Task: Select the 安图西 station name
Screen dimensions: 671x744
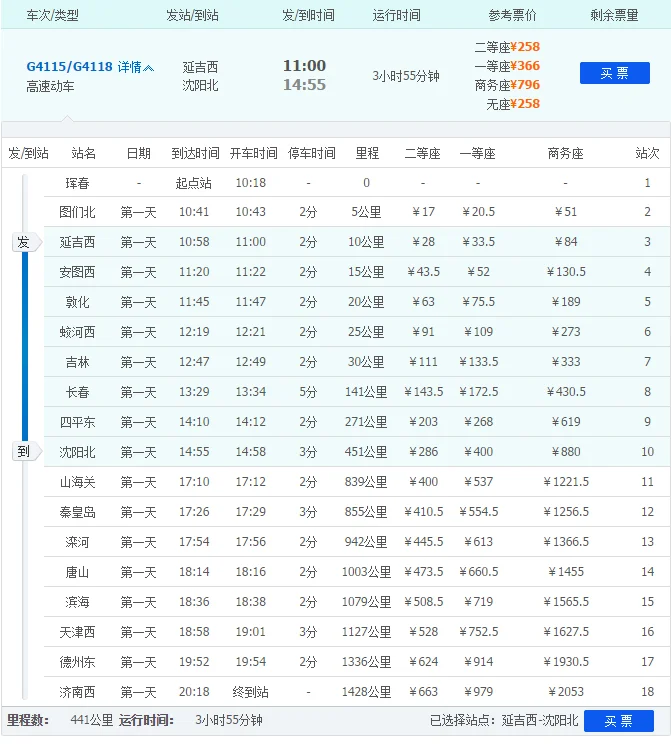Action: pyautogui.click(x=77, y=272)
